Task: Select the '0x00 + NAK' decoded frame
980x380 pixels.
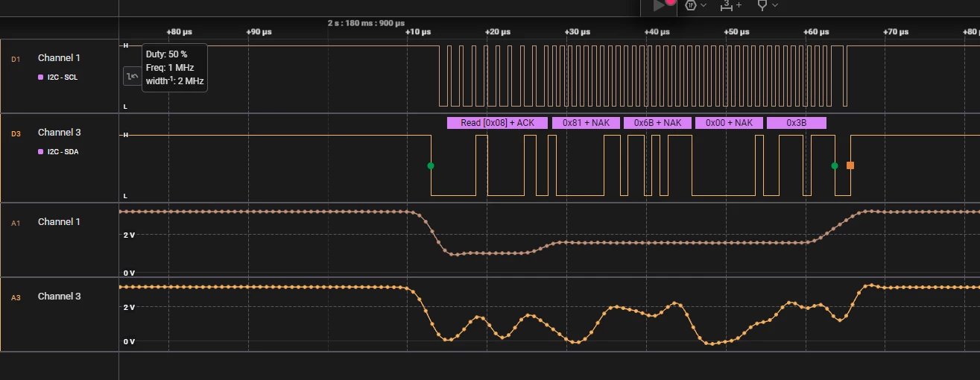Action: (x=730, y=123)
